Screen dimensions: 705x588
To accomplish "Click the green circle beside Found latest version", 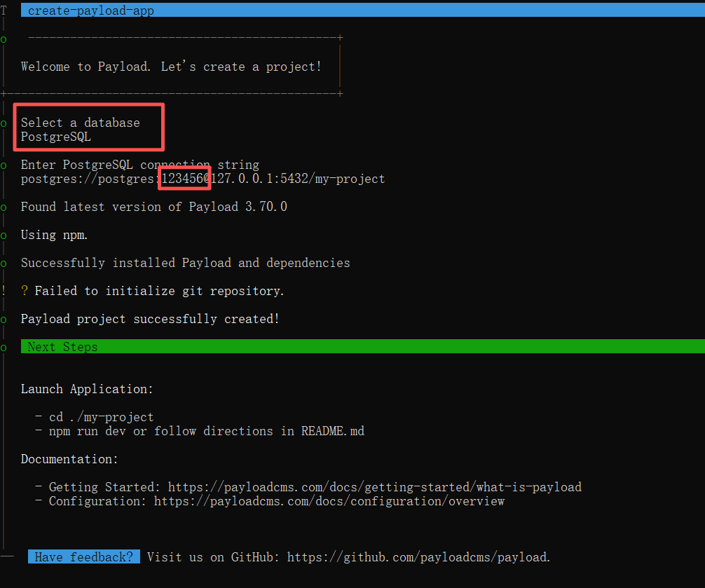I will 4,207.
